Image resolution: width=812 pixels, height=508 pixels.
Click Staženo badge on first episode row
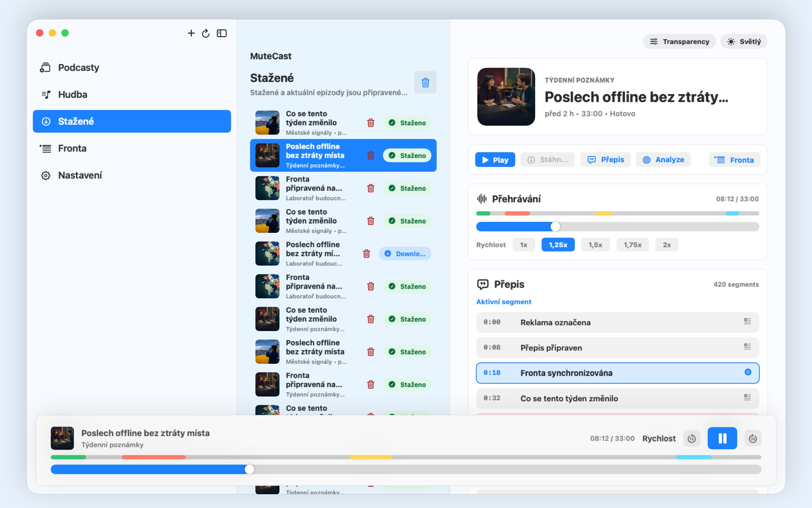[x=407, y=123]
